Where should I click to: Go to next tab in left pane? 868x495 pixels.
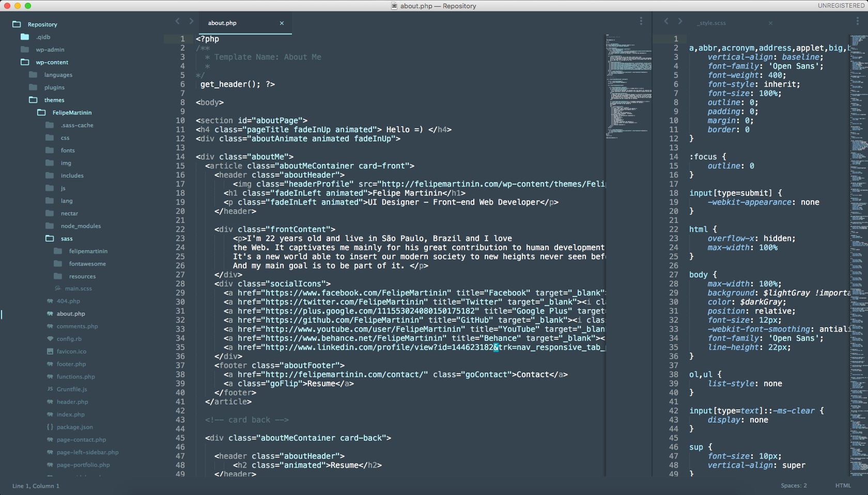pos(191,21)
